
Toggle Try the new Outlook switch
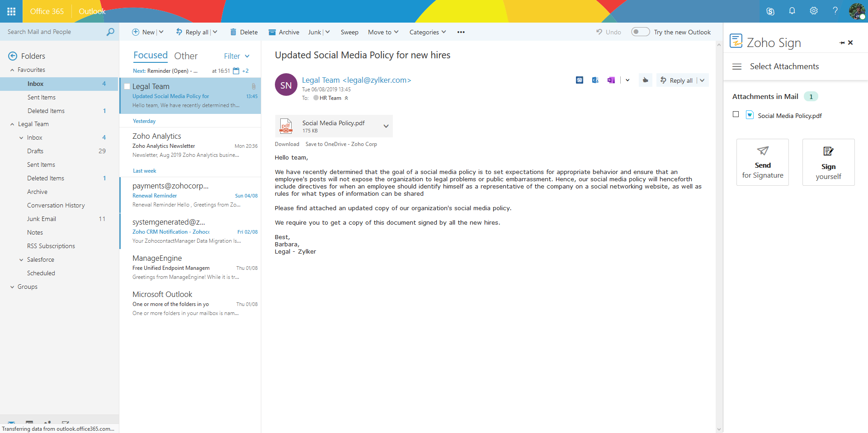coord(640,32)
